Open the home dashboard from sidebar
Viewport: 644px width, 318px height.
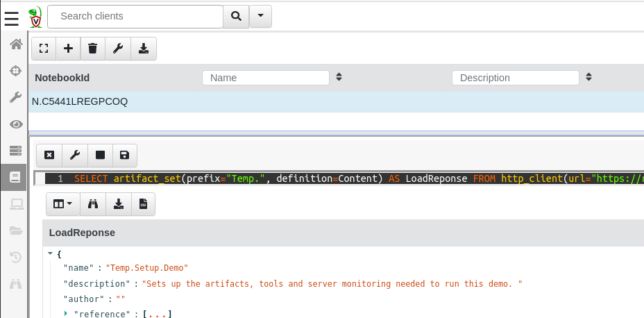pyautogui.click(x=15, y=45)
